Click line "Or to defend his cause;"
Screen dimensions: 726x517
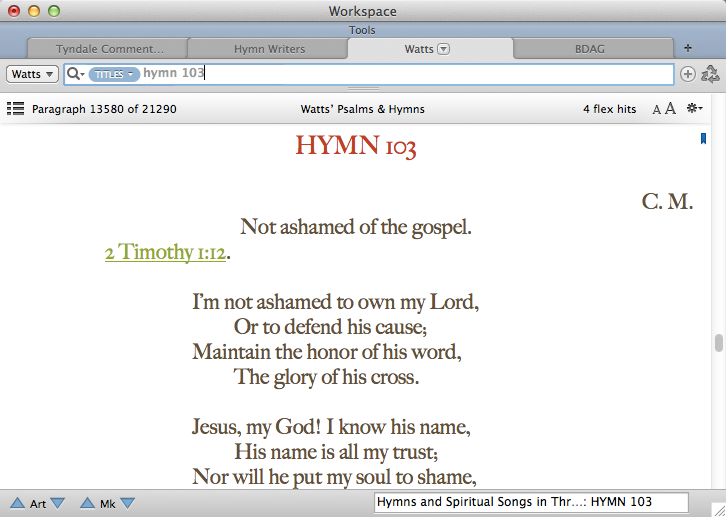pyautogui.click(x=330, y=327)
